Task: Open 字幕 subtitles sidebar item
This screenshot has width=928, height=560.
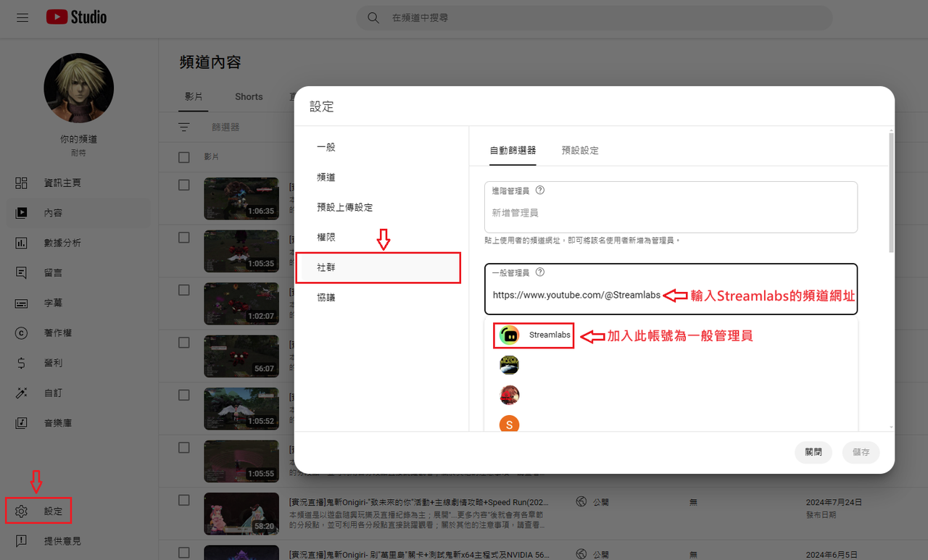Action: [79, 303]
